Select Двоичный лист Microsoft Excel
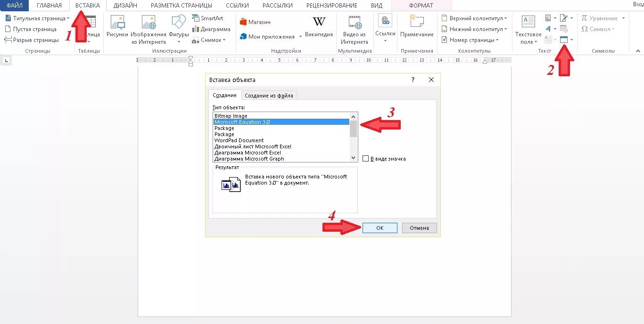The width and height of the screenshot is (644, 324). tap(281, 146)
